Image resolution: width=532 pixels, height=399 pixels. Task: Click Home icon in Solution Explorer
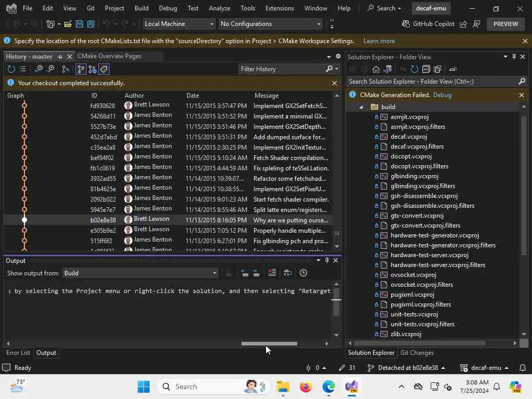point(376,69)
